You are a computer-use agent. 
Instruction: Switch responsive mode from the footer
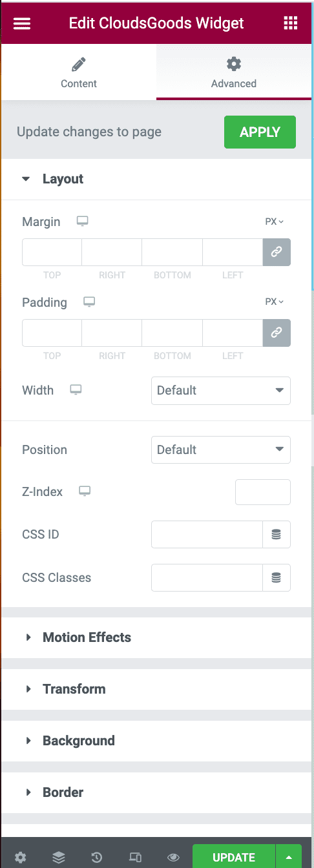pyautogui.click(x=135, y=858)
